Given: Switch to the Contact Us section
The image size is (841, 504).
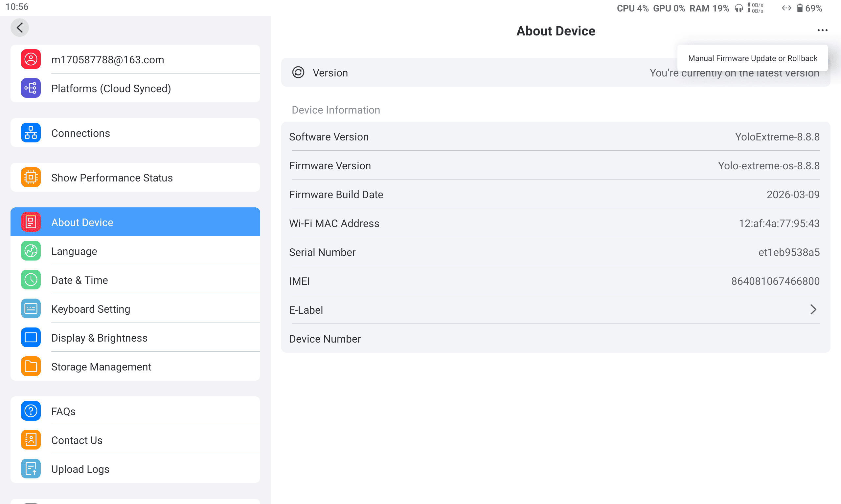Looking at the screenshot, I should point(77,440).
